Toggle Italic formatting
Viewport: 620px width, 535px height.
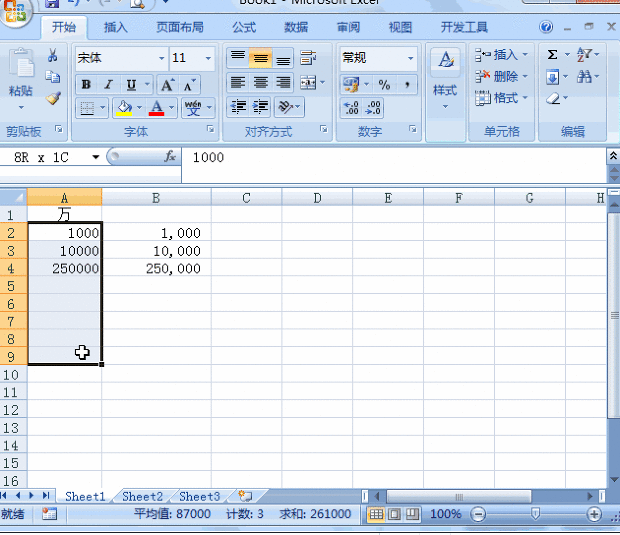[108, 85]
